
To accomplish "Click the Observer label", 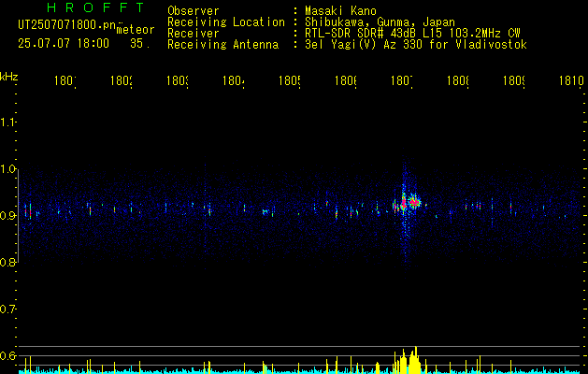I will [x=194, y=11].
